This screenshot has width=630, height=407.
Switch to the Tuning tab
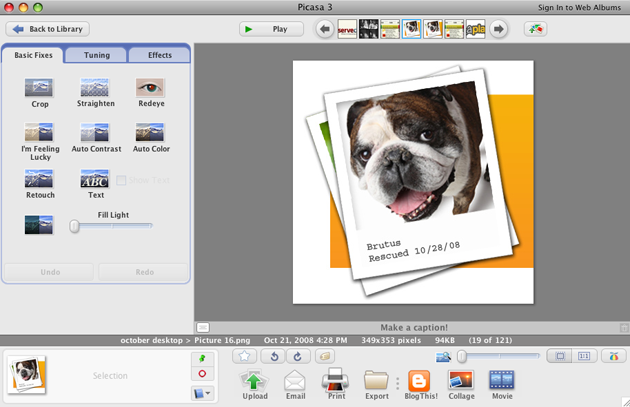pyautogui.click(x=97, y=55)
